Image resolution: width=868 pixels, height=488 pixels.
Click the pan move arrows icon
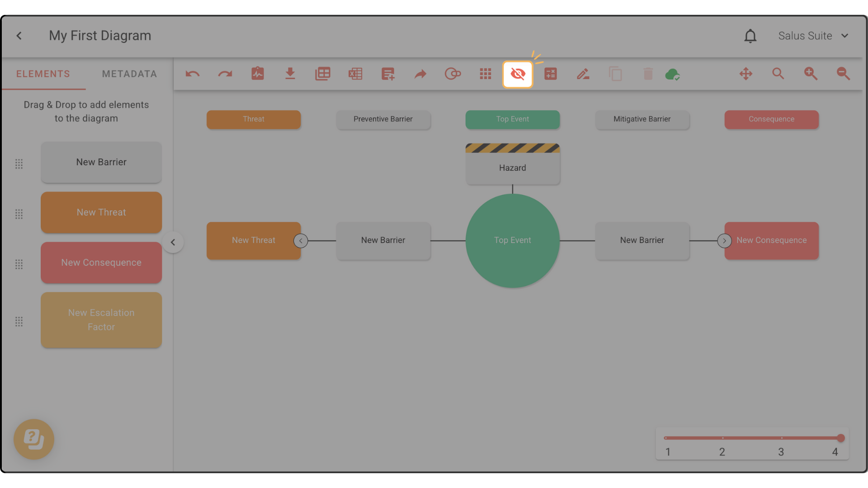point(746,74)
